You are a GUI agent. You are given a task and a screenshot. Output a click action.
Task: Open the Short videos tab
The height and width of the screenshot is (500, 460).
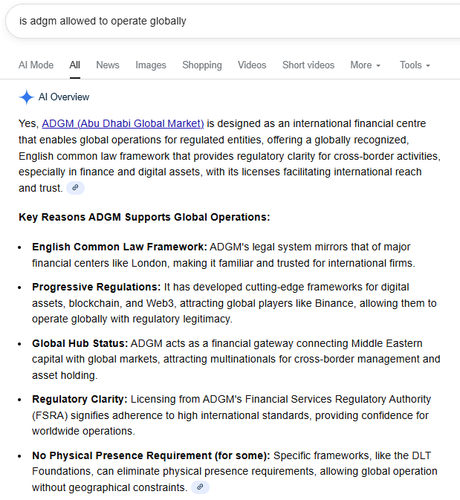[x=308, y=65]
